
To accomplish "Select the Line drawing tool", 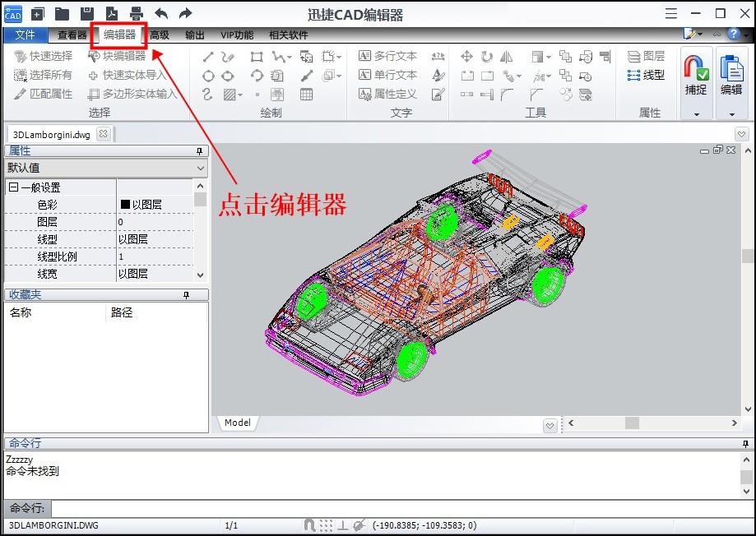I will click(x=209, y=57).
